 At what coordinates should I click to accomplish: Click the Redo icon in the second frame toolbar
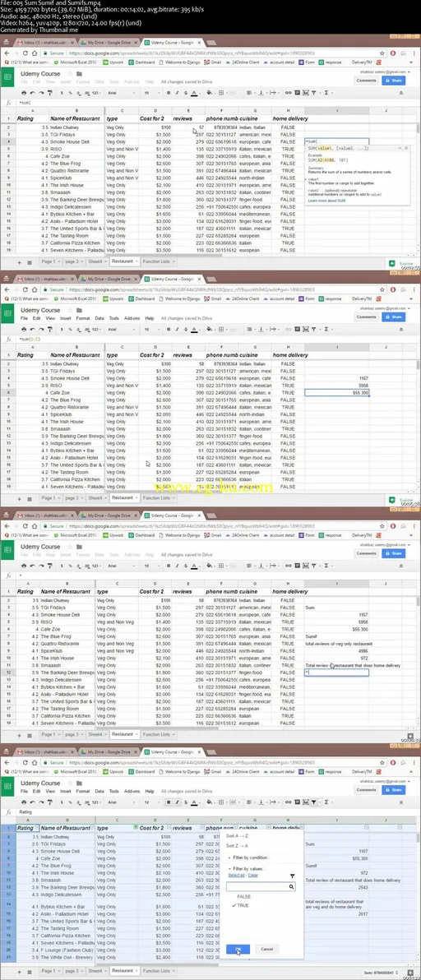tap(43, 329)
